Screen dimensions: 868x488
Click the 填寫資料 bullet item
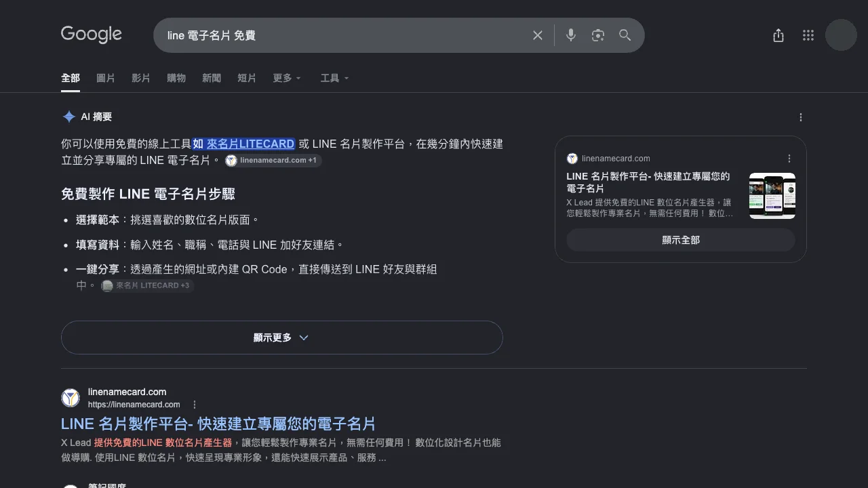point(210,245)
